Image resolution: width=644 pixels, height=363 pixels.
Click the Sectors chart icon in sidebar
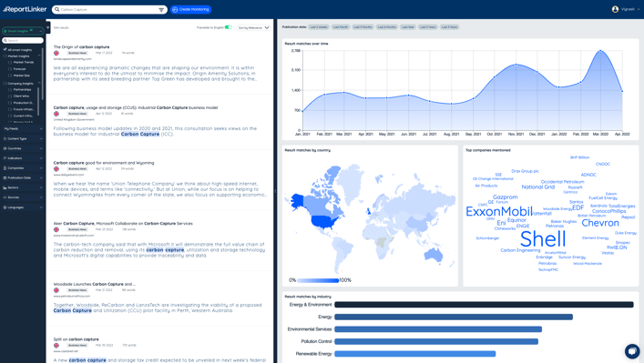click(x=5, y=187)
